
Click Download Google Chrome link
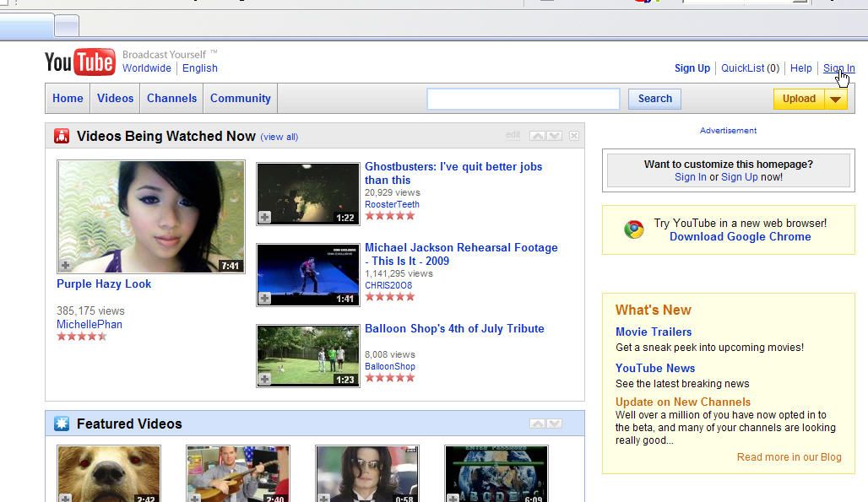point(741,236)
